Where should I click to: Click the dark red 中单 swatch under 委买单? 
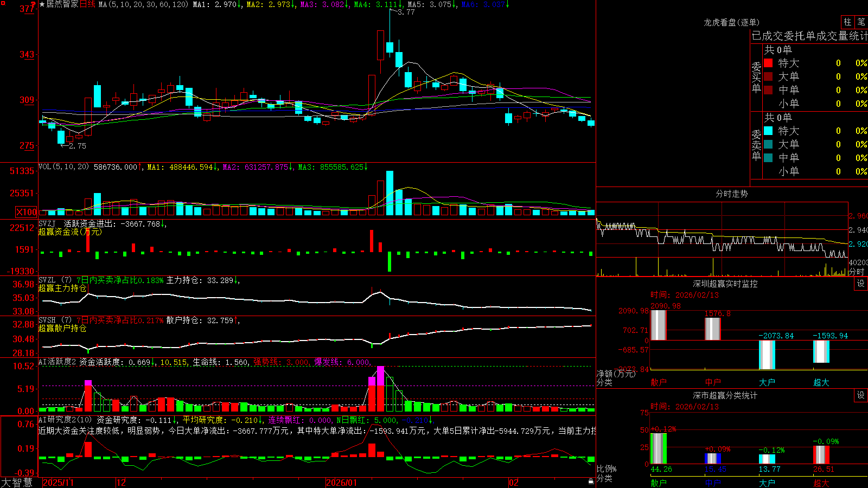pyautogui.click(x=768, y=90)
